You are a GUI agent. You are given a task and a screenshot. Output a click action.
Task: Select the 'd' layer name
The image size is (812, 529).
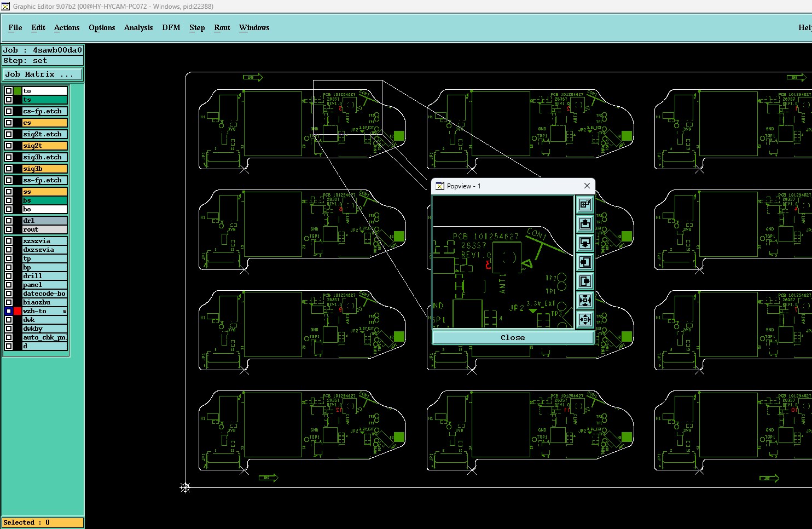pos(45,346)
